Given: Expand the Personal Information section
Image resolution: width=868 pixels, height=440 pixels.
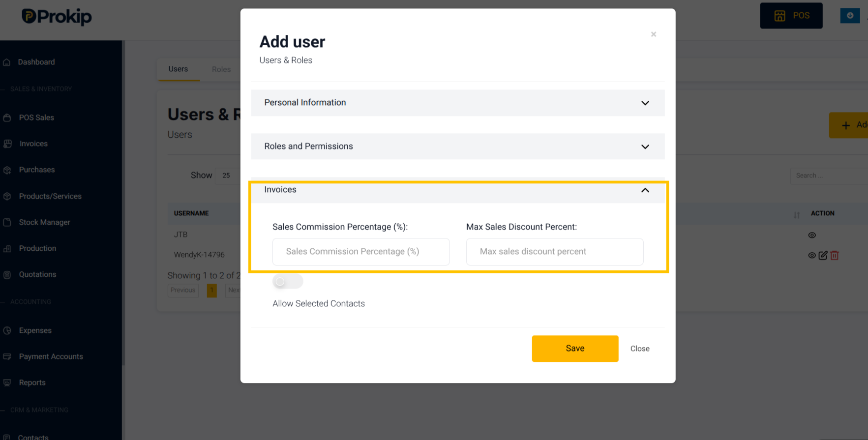Looking at the screenshot, I should click(457, 103).
